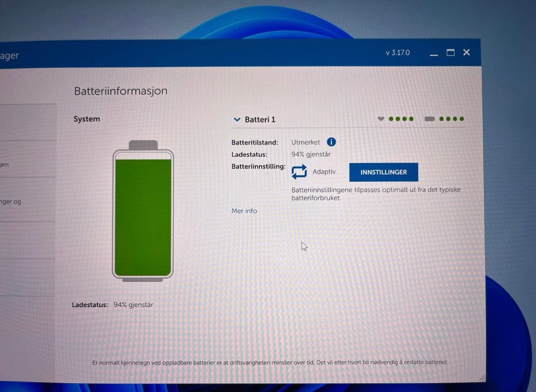The width and height of the screenshot is (536, 392).
Task: Click the green charge rating dots
Action: (x=451, y=119)
